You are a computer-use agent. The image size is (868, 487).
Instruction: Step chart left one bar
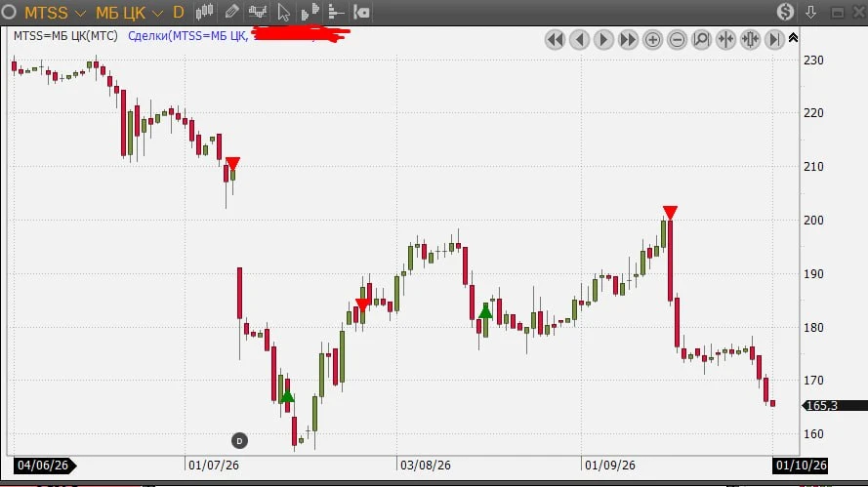pyautogui.click(x=580, y=40)
